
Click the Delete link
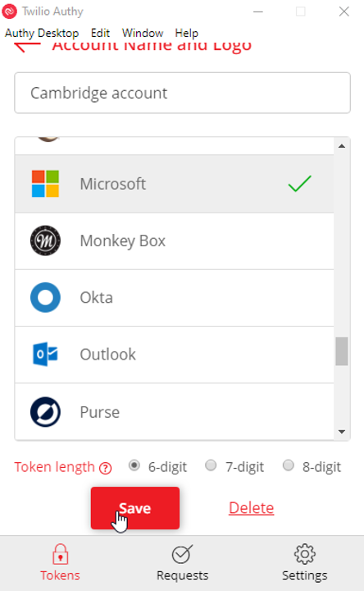tap(252, 508)
